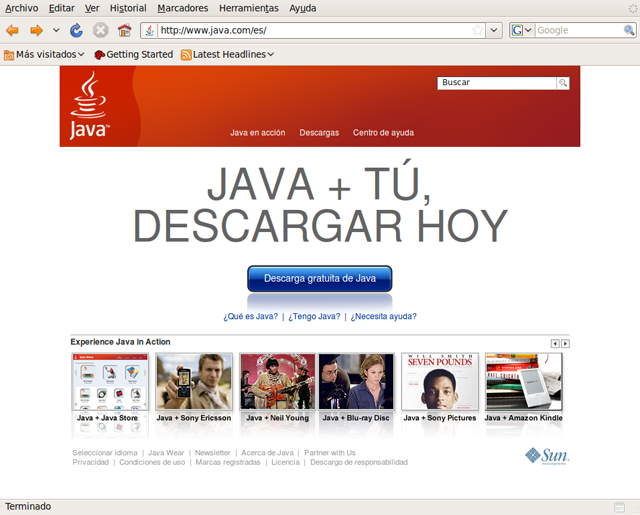
Task: Click the Forward arrow navigation button
Action: [x=36, y=31]
